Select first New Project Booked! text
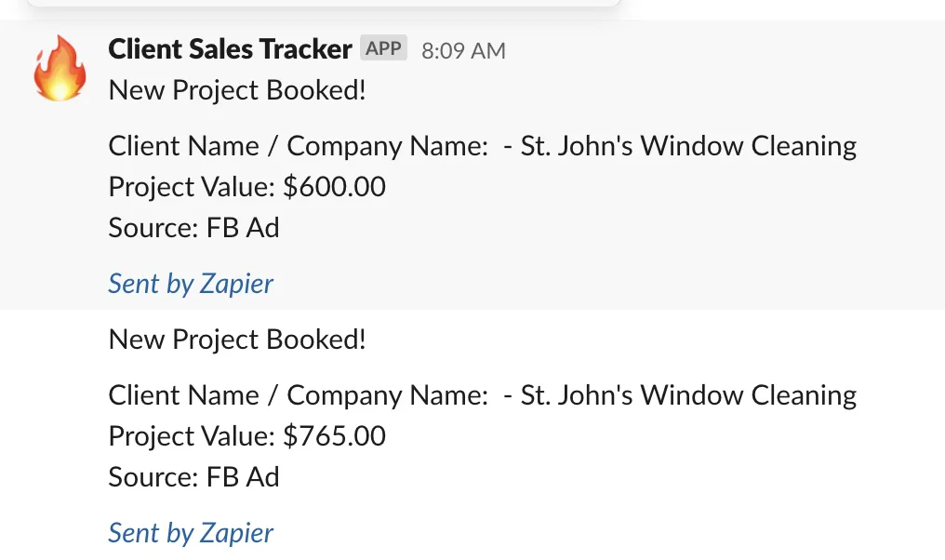 click(x=237, y=90)
